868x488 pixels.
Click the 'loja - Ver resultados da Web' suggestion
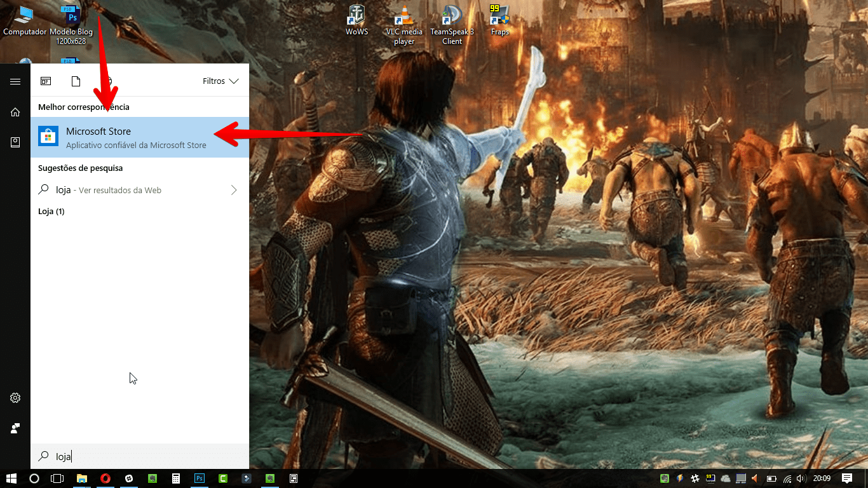(x=140, y=190)
